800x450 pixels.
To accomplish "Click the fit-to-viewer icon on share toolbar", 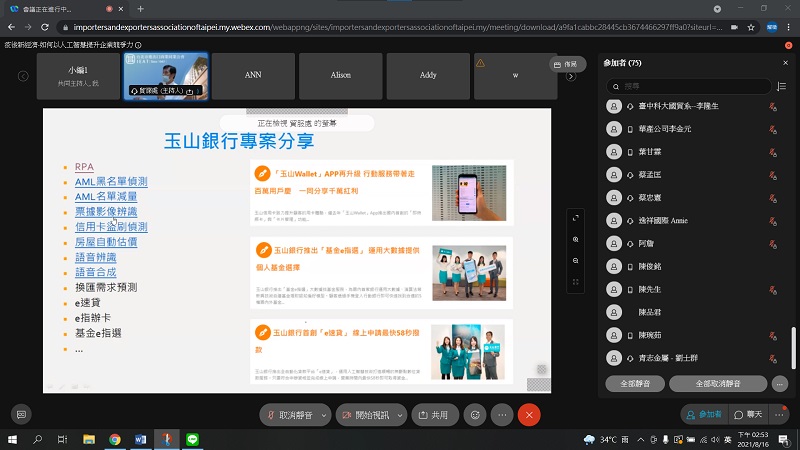I will pyautogui.click(x=576, y=218).
